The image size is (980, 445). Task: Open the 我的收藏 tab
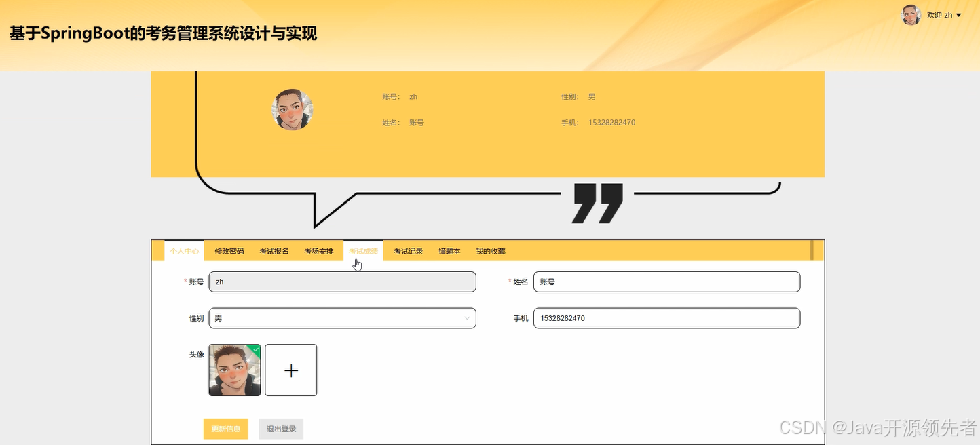490,250
